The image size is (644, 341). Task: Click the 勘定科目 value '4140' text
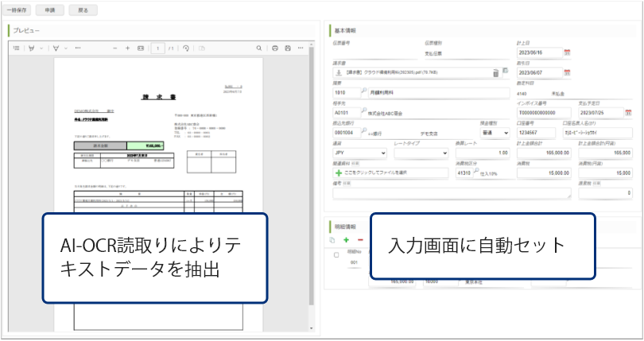(522, 94)
